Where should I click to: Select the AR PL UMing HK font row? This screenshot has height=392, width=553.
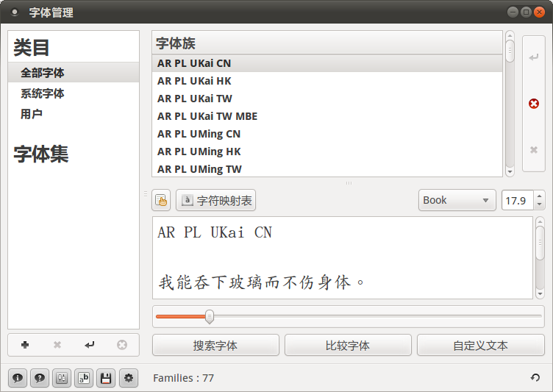327,152
